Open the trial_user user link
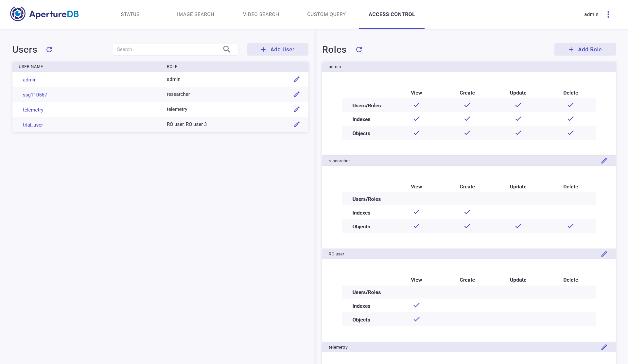This screenshot has width=628, height=364. [x=33, y=125]
